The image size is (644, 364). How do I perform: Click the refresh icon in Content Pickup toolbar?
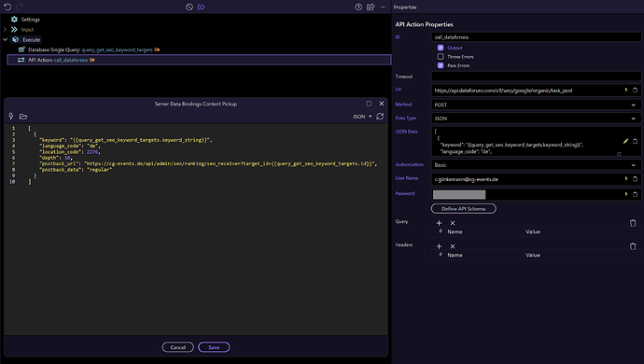click(x=380, y=117)
